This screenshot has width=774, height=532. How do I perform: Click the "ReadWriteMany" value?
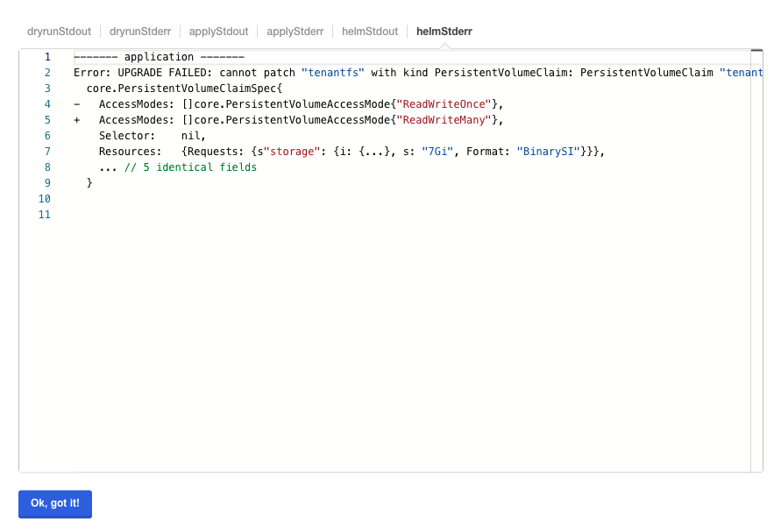click(444, 120)
